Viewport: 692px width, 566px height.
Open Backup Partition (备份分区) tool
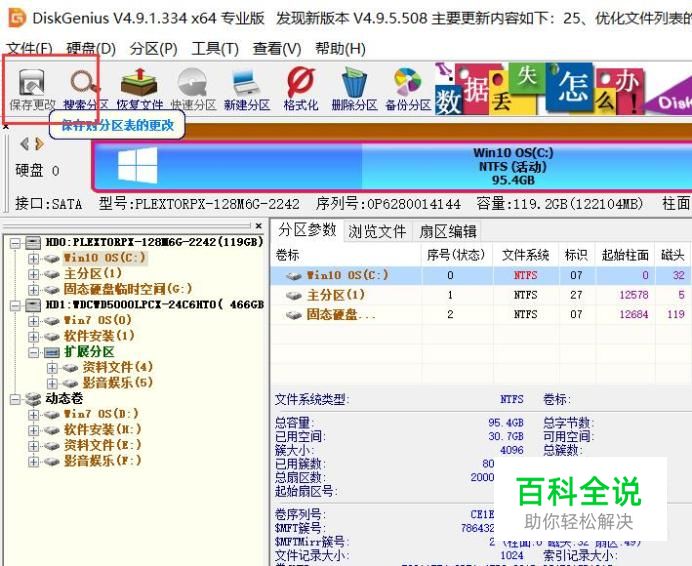(x=408, y=90)
